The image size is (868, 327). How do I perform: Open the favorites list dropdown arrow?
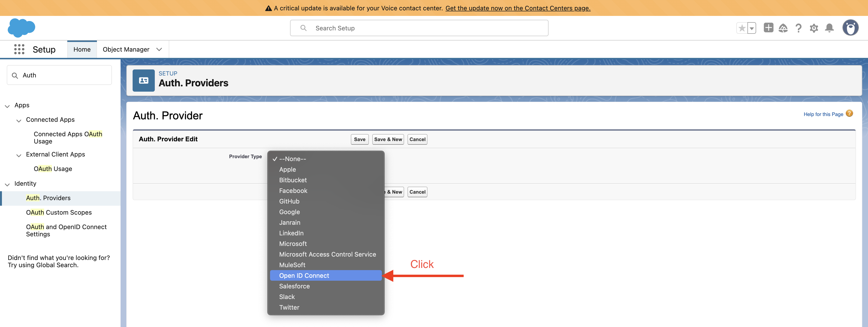751,28
